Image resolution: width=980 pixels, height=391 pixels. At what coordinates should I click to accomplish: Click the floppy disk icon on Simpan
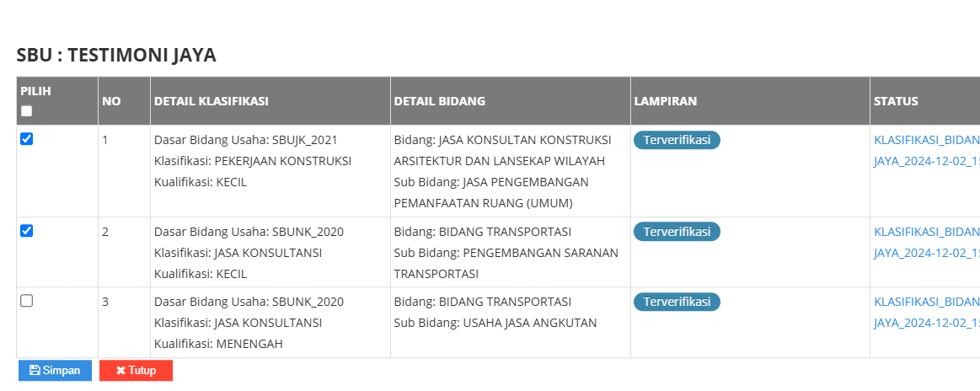click(35, 371)
